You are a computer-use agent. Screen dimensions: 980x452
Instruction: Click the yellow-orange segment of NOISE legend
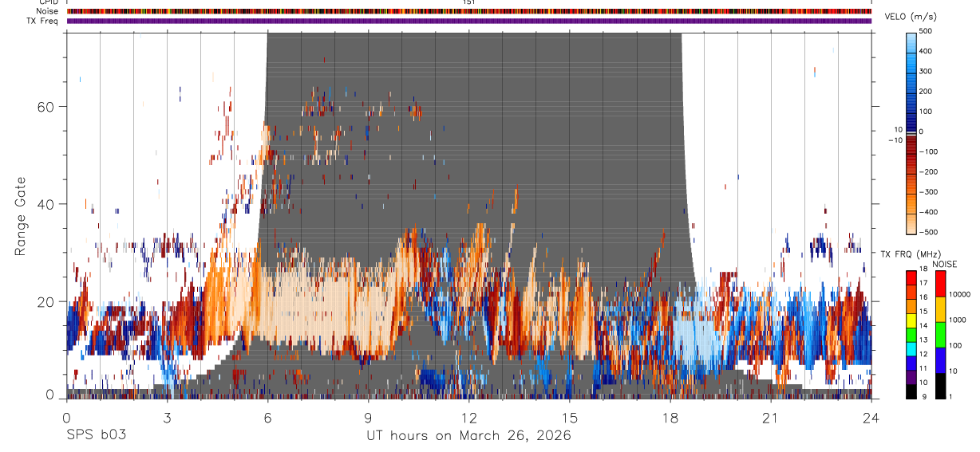tap(940, 309)
